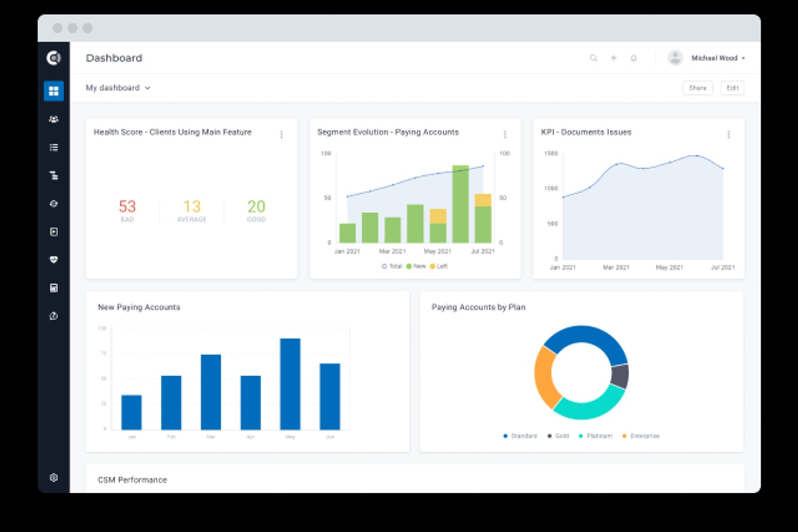
Task: Open the notifications bell icon
Action: click(x=634, y=58)
